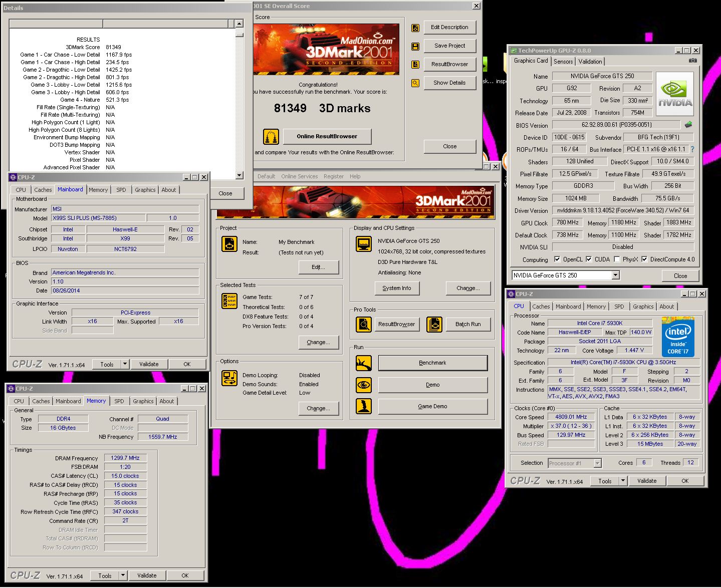721x588 pixels.
Task: Click Change... button under Selected Tests
Action: (x=318, y=342)
